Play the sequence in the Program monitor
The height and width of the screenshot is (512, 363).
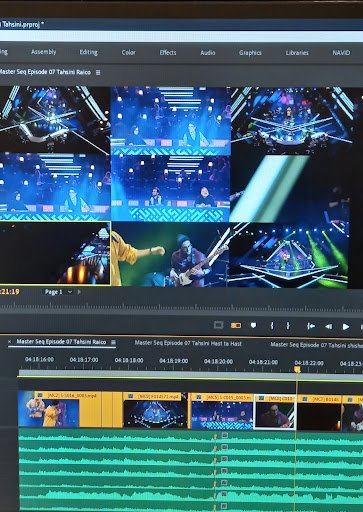click(346, 327)
